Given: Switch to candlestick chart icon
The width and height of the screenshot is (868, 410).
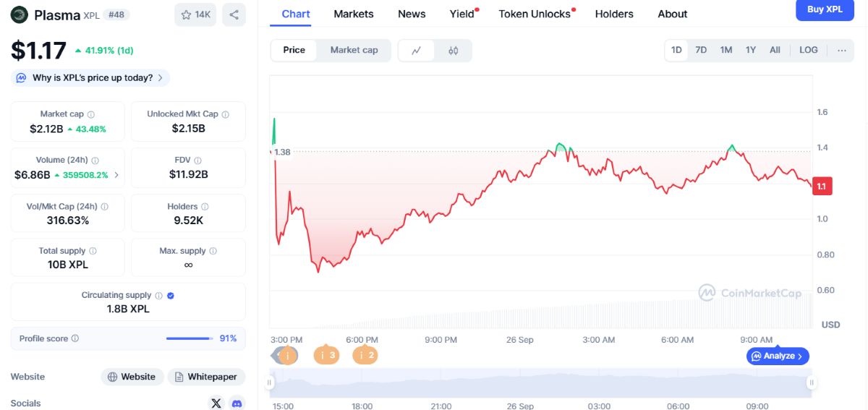Looking at the screenshot, I should click(x=454, y=51).
